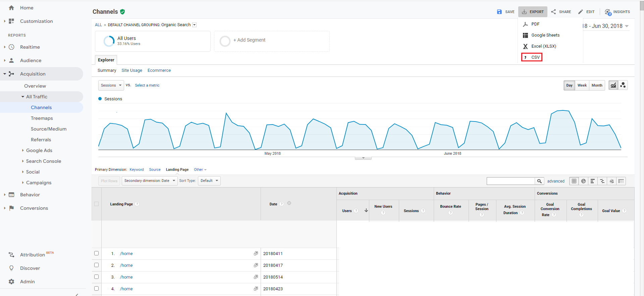
Task: Click the table search magnifier icon
Action: tap(539, 181)
